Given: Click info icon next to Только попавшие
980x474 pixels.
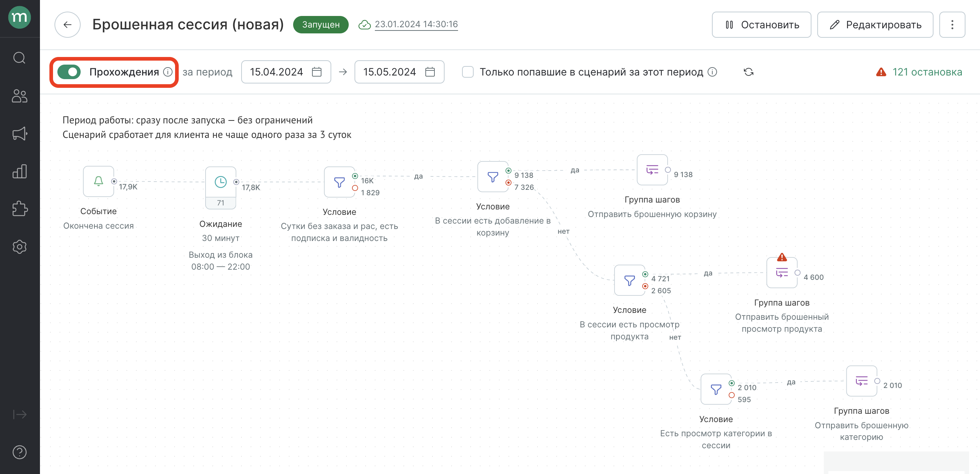Looking at the screenshot, I should (712, 72).
